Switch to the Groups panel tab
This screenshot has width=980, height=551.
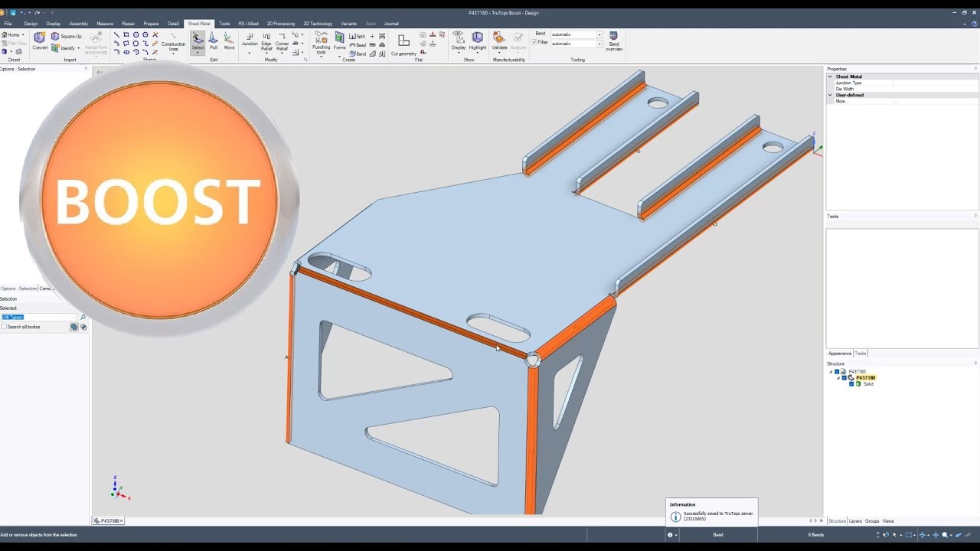pyautogui.click(x=872, y=521)
